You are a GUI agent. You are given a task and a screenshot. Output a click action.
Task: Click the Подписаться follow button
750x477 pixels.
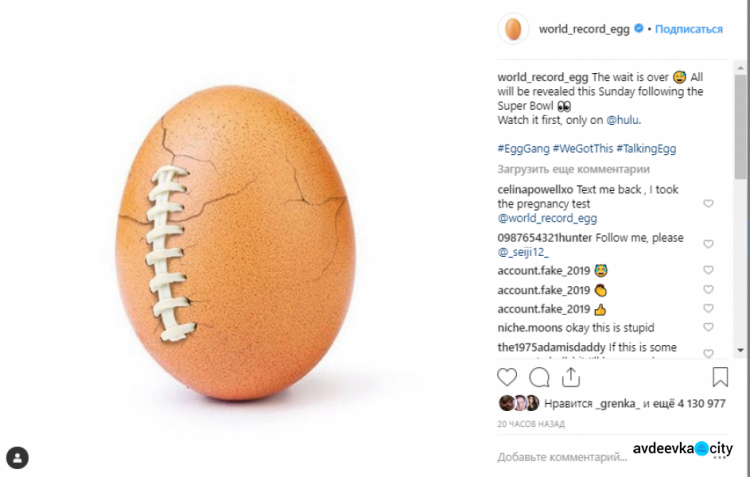(689, 29)
